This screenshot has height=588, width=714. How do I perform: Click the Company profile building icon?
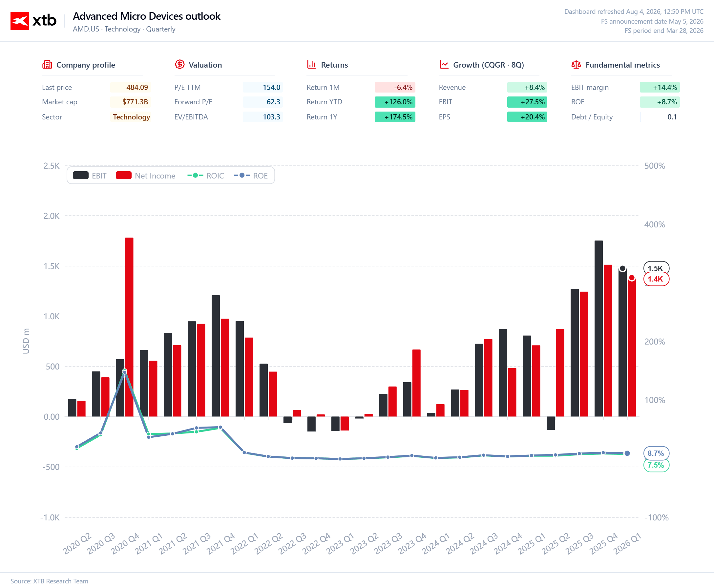(47, 64)
